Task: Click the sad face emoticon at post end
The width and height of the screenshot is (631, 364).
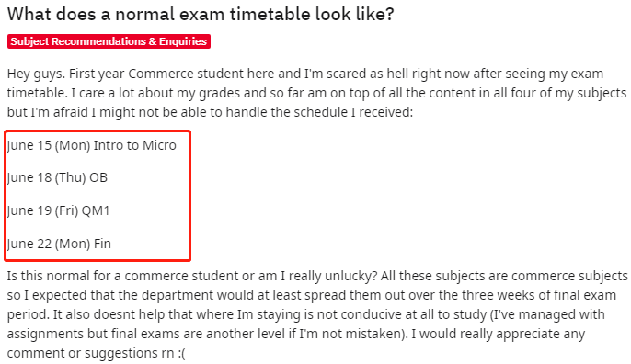Action: coord(181,353)
